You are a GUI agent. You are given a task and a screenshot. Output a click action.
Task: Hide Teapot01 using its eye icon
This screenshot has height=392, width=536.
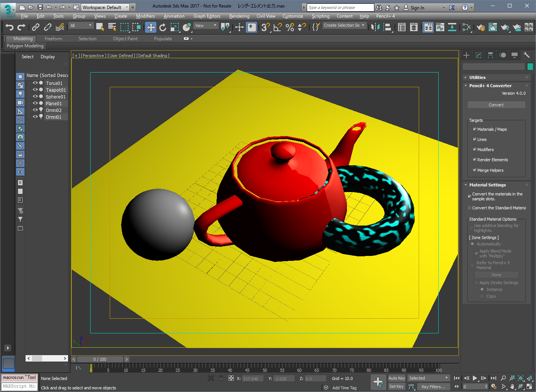point(35,90)
